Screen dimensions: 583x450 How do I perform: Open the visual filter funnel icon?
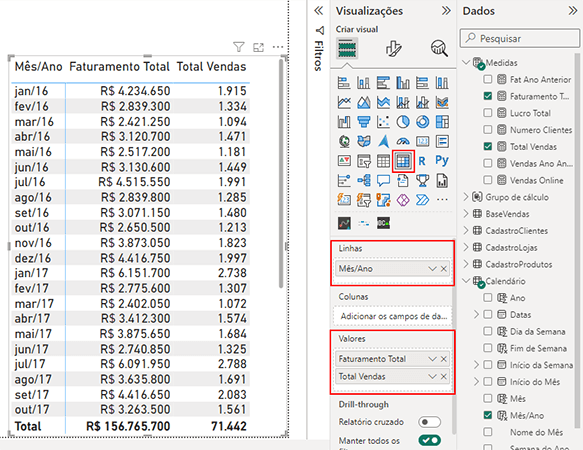point(239,47)
